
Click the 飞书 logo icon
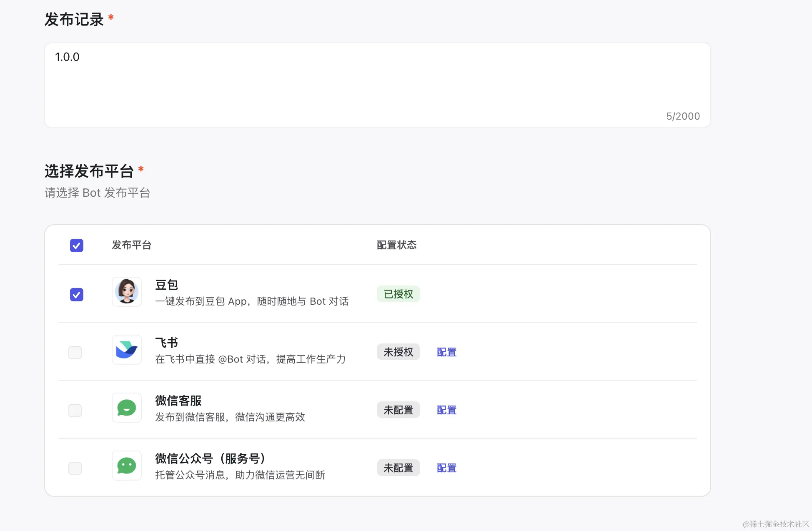click(126, 350)
